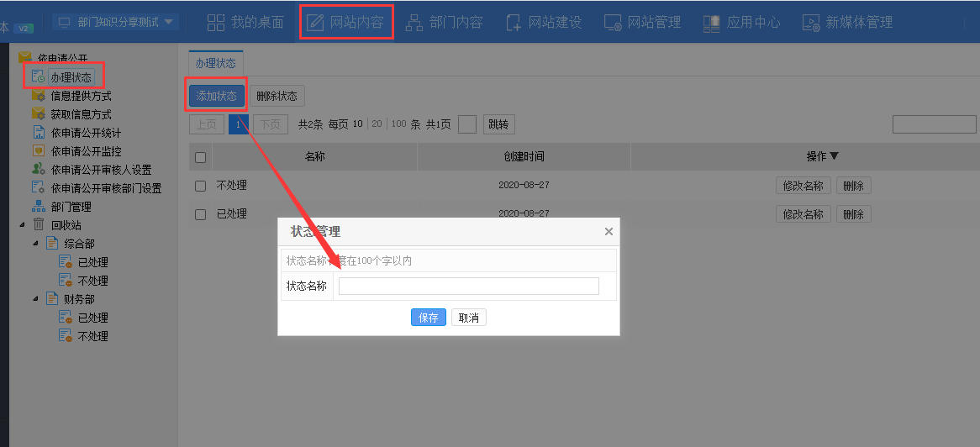Select the 办理状态 tab
The width and height of the screenshot is (980, 447).
tap(216, 63)
